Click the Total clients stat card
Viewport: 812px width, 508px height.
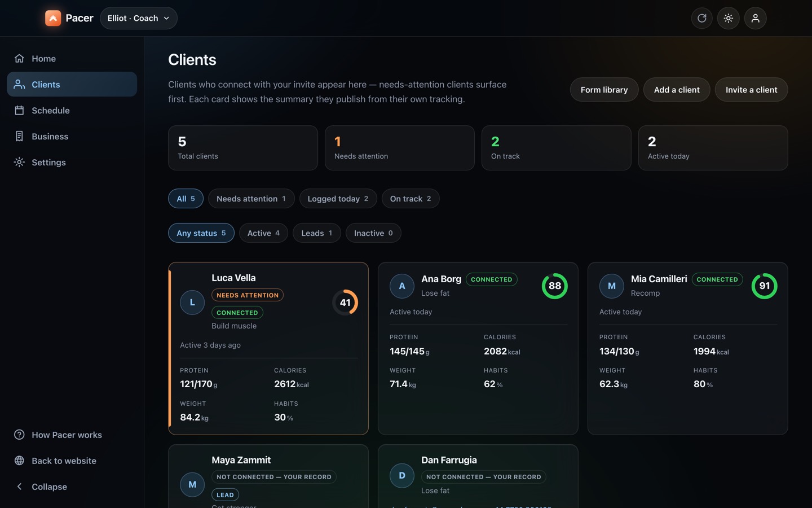[243, 148]
